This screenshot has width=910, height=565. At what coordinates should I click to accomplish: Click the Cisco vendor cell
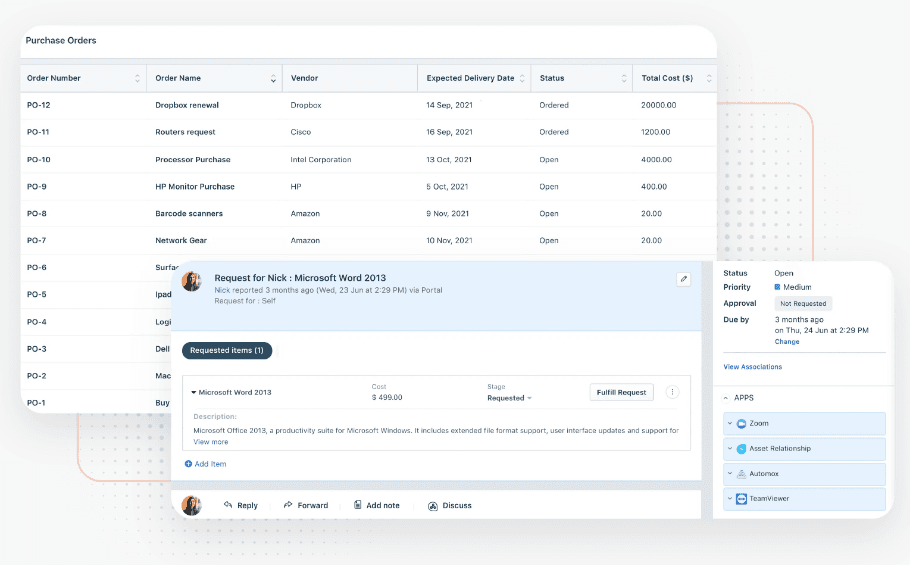point(301,132)
